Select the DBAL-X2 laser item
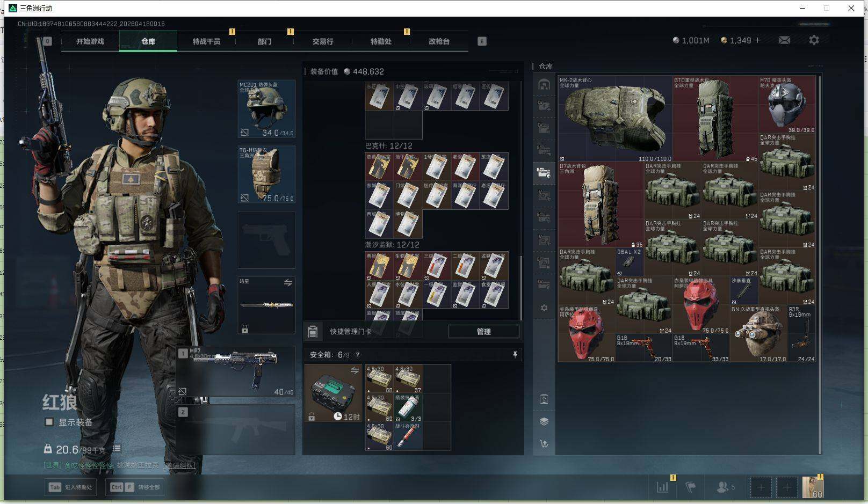Viewport: 868px width, 504px height. (630, 262)
